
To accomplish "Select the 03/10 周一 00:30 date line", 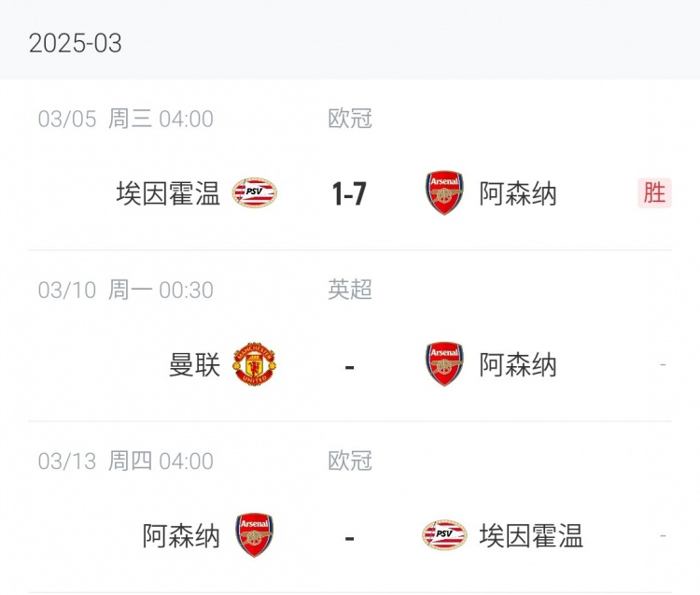I will point(126,290).
